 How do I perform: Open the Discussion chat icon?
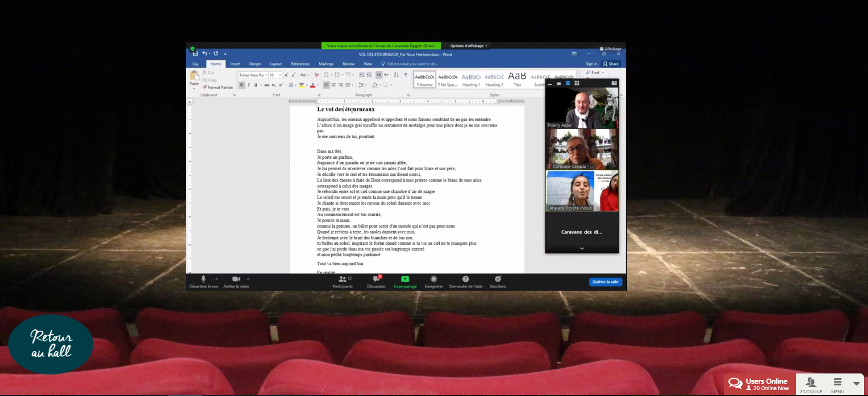click(x=376, y=280)
